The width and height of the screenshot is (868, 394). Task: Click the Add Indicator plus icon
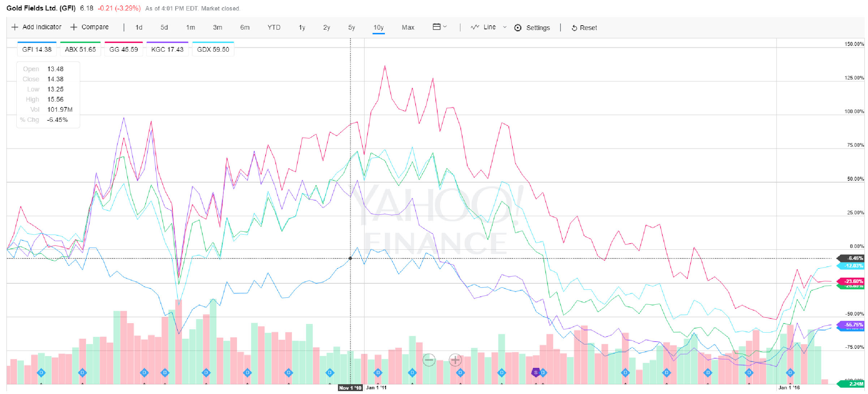point(15,27)
